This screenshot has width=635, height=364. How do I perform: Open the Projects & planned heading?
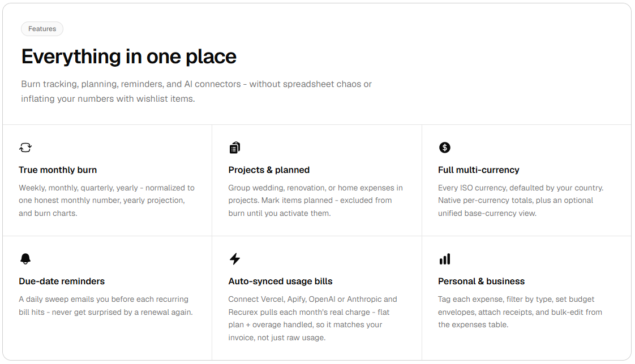point(269,170)
